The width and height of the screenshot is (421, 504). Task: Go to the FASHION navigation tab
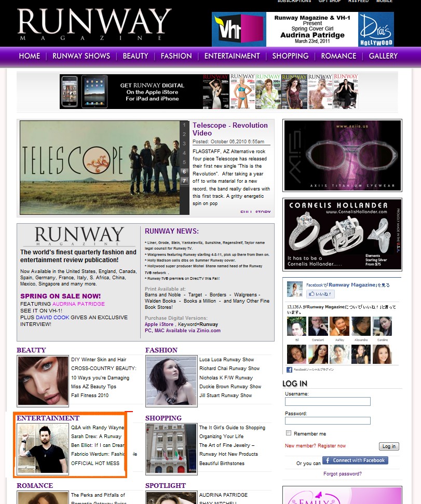point(176,56)
